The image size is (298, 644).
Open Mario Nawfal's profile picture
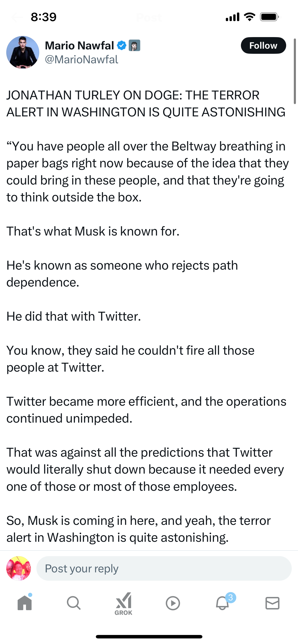[x=23, y=52]
